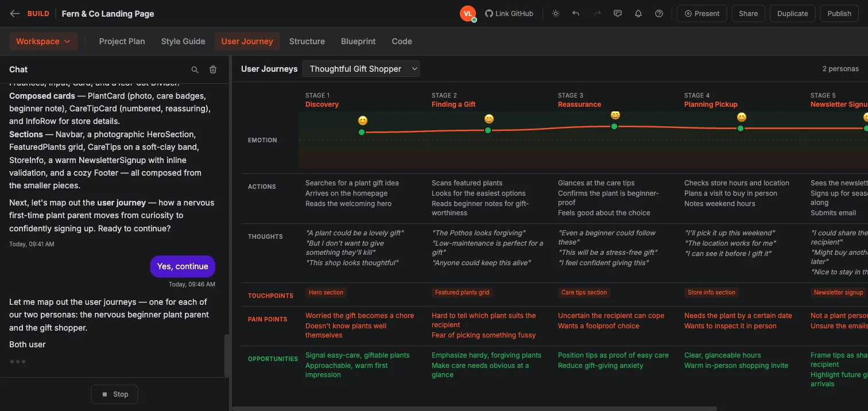Image resolution: width=868 pixels, height=411 pixels.
Task: Click 'Glances at the care tips' action
Action: coord(596,183)
